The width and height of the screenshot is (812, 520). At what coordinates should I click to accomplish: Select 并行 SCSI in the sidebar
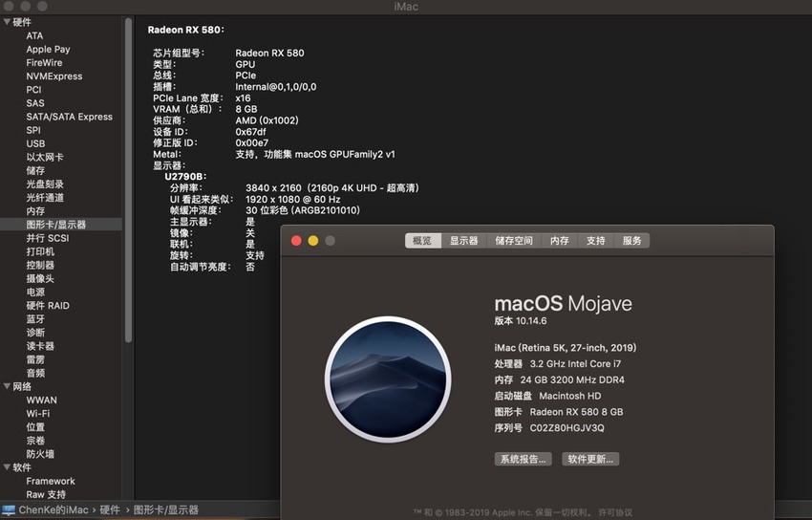click(47, 238)
